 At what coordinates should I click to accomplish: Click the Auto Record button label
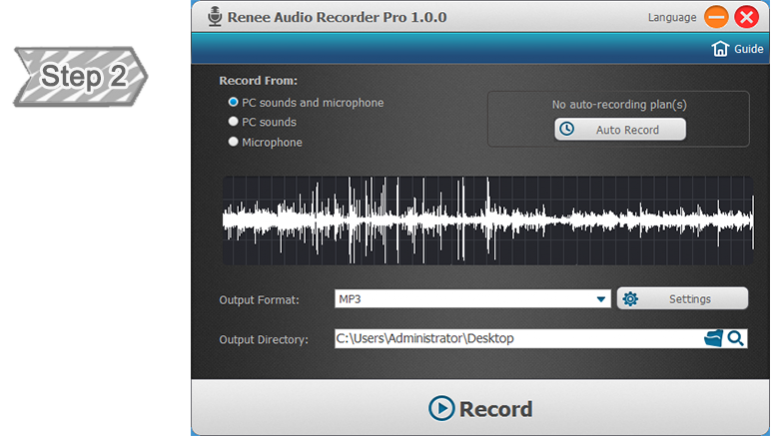coord(627,130)
